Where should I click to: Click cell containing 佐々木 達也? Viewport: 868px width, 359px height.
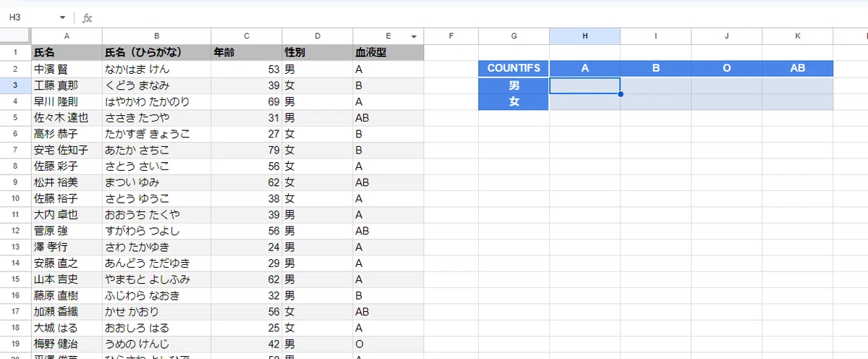click(x=67, y=117)
